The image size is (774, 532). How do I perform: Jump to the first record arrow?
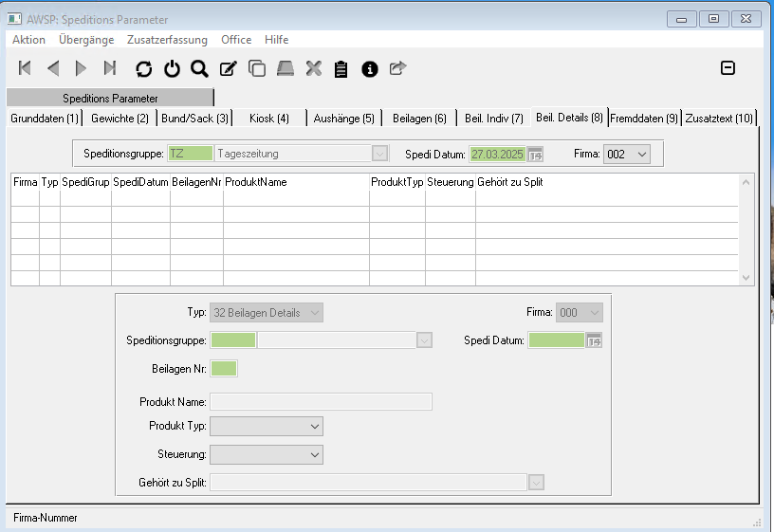coord(26,68)
